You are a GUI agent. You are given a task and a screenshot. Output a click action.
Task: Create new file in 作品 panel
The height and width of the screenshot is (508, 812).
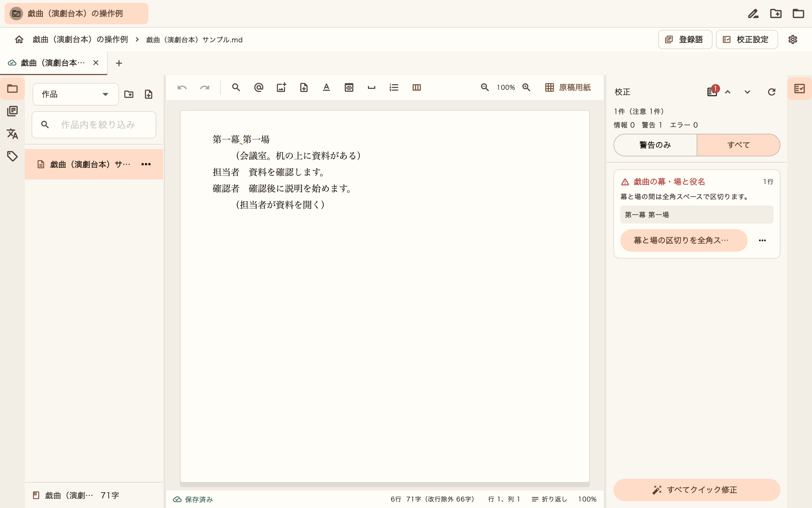[149, 94]
